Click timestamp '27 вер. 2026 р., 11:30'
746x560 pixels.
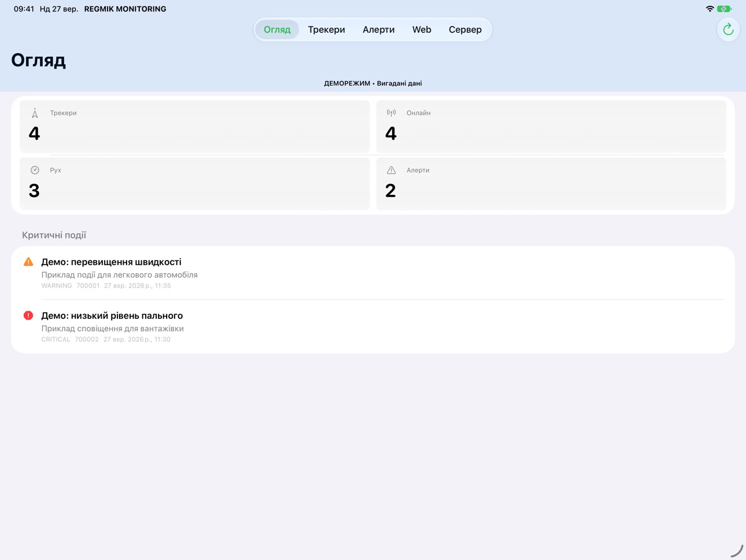(x=137, y=340)
